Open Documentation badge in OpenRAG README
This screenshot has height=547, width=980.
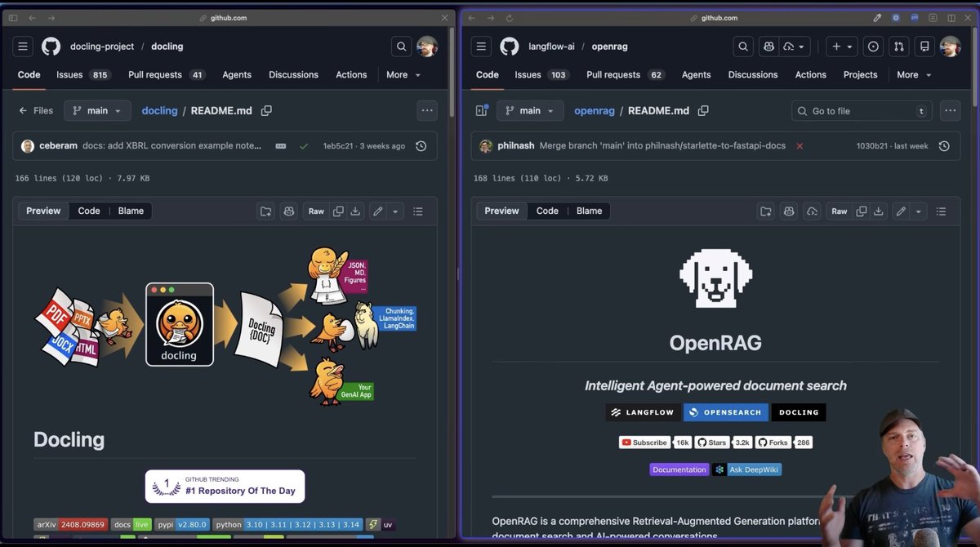tap(679, 469)
